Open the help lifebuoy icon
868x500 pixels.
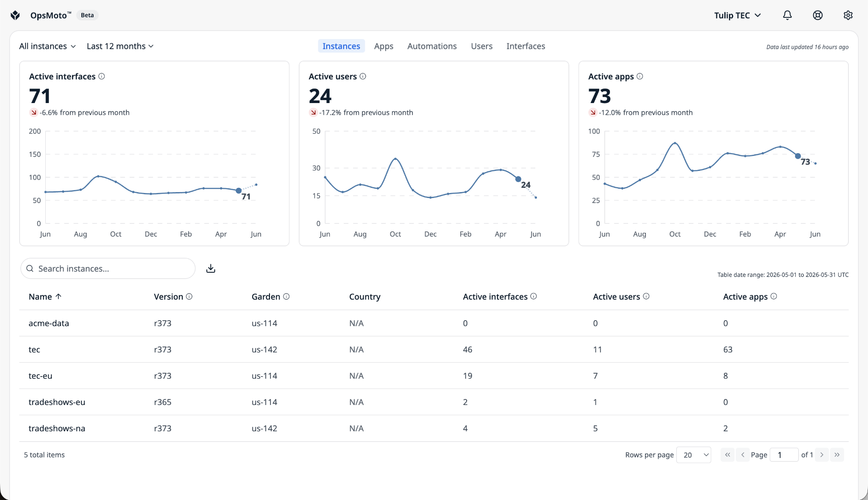point(818,15)
